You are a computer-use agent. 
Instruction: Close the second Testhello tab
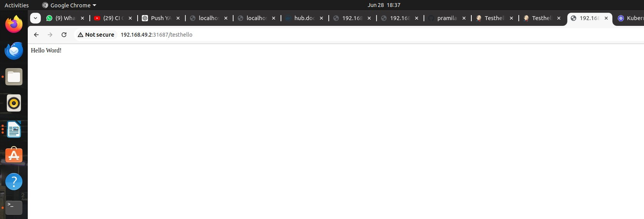pyautogui.click(x=559, y=18)
